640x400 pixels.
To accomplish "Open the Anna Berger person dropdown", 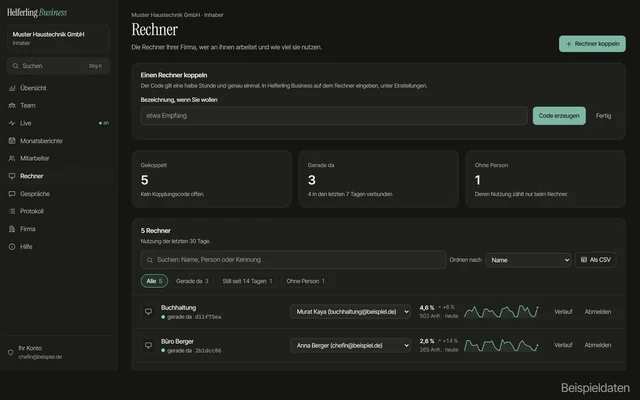I will click(x=350, y=345).
